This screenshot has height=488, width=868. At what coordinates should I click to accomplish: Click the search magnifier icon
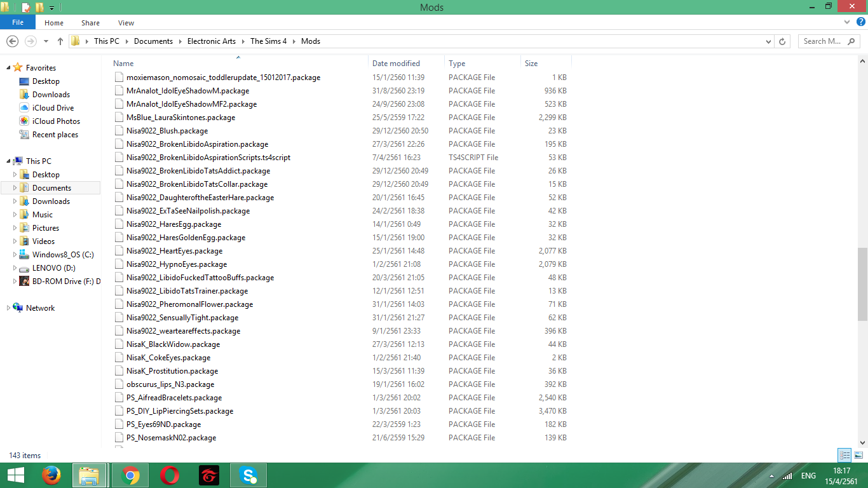[x=851, y=41]
